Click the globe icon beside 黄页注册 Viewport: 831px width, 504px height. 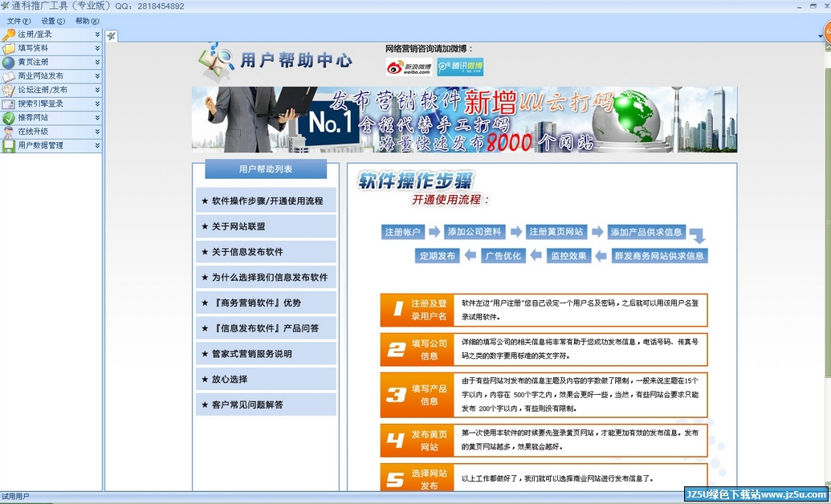9,62
